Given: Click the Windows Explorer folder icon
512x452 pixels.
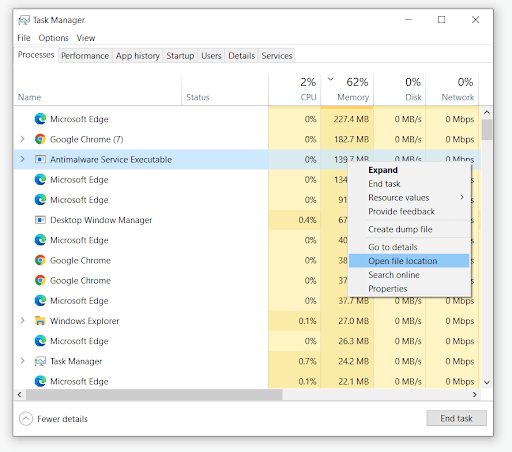Looking at the screenshot, I should coord(40,321).
